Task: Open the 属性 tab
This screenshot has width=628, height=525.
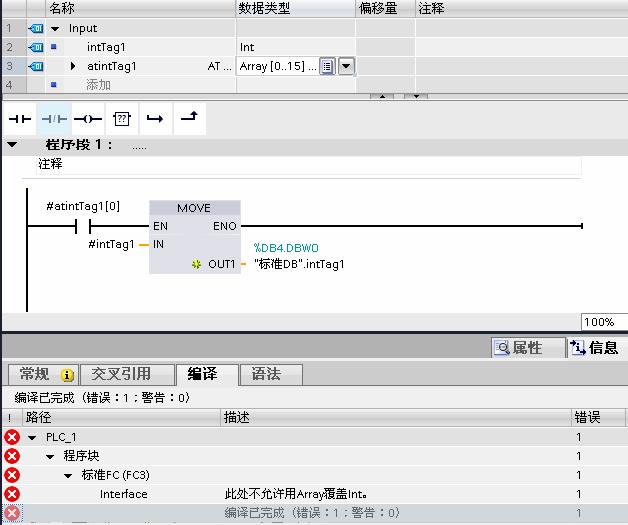Action: tap(527, 348)
